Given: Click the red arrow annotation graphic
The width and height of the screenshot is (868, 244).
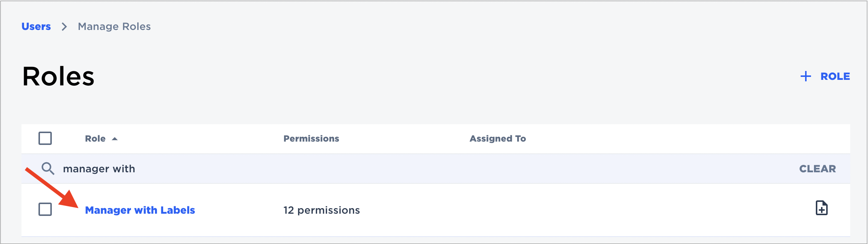Looking at the screenshot, I should (x=52, y=188).
